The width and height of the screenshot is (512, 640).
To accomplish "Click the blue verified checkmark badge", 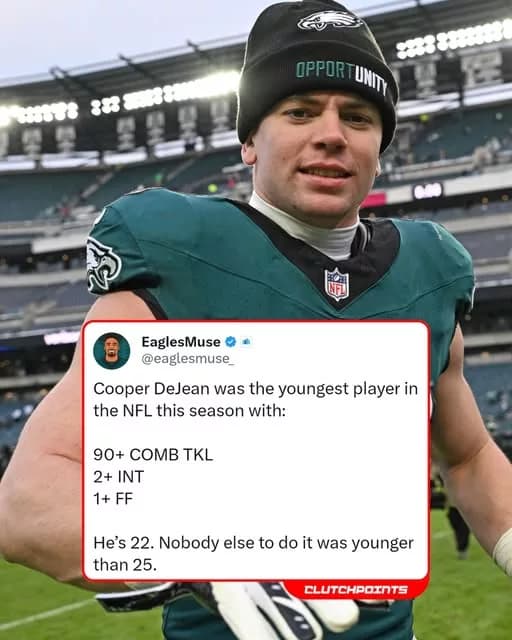I will click(x=230, y=342).
